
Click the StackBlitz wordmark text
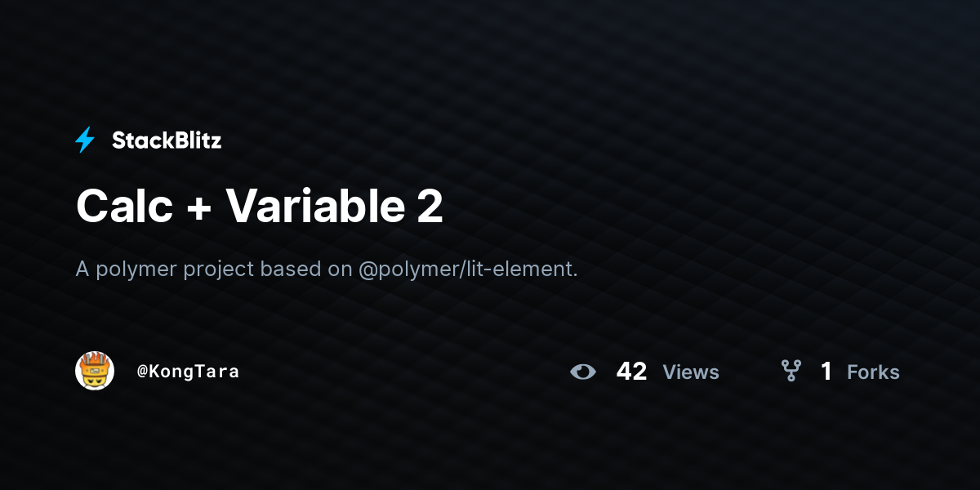coord(167,140)
